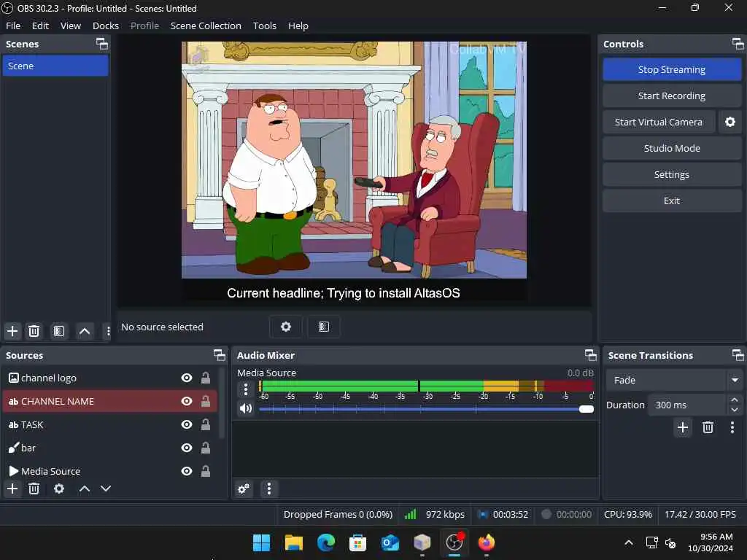Open Firefox from taskbar

(487, 542)
